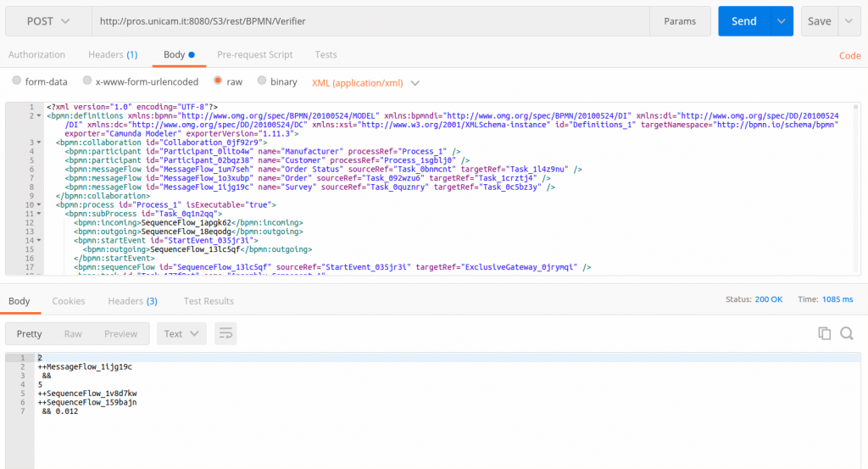The image size is (868, 469).
Task: Collapse the code fold arrow at line 14
Action: pos(39,240)
